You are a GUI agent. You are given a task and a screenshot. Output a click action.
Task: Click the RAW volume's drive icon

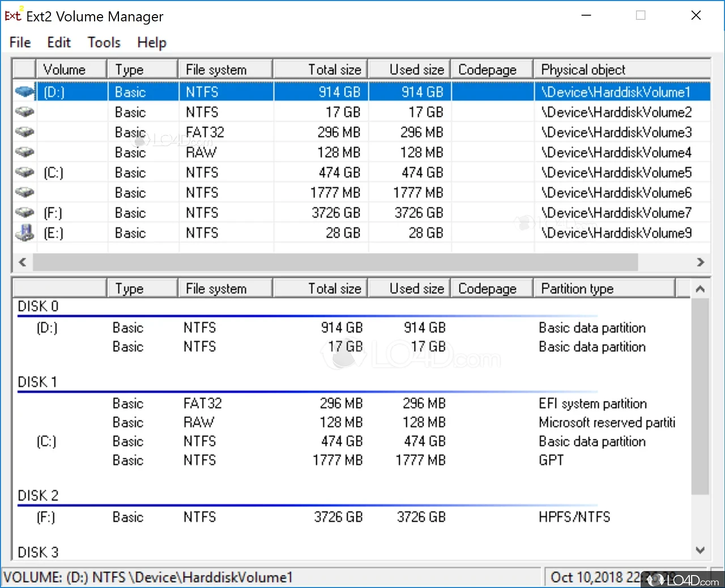pos(24,152)
